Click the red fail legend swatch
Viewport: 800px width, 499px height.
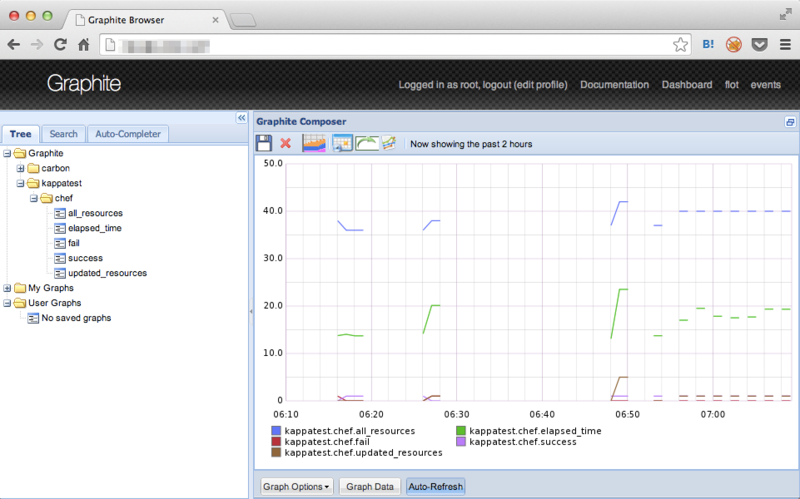276,441
